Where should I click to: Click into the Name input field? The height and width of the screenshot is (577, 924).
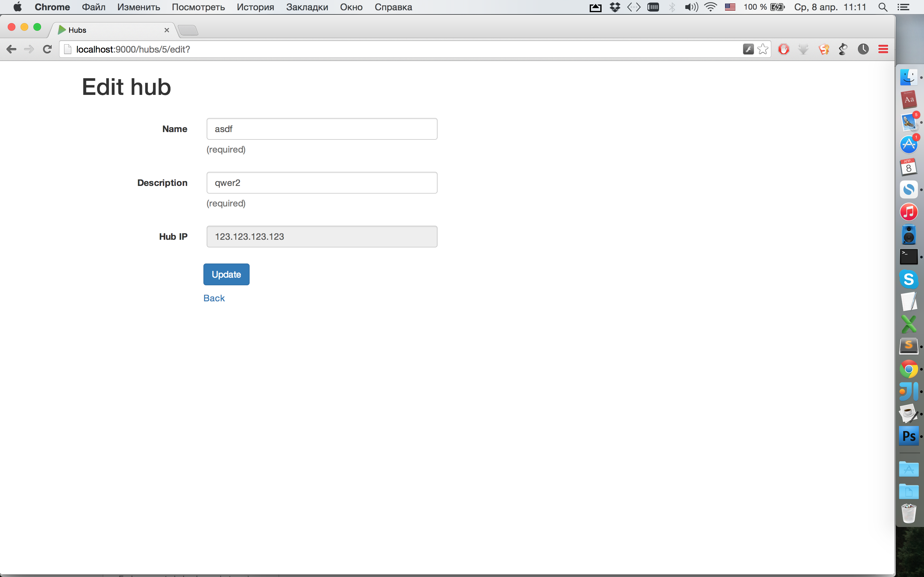click(321, 129)
